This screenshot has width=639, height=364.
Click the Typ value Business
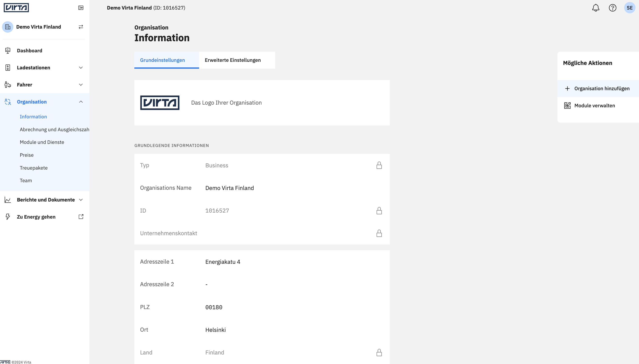(217, 166)
